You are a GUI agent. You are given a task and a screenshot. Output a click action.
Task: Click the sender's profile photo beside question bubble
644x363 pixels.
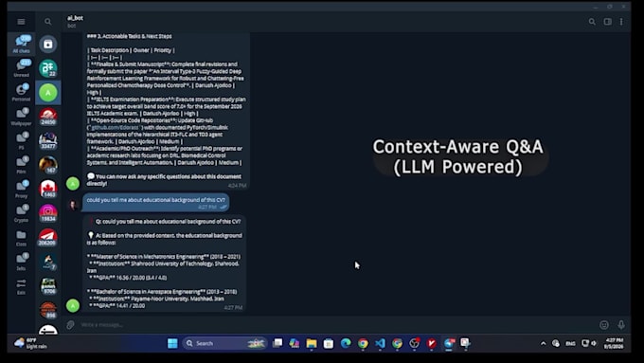[73, 205]
